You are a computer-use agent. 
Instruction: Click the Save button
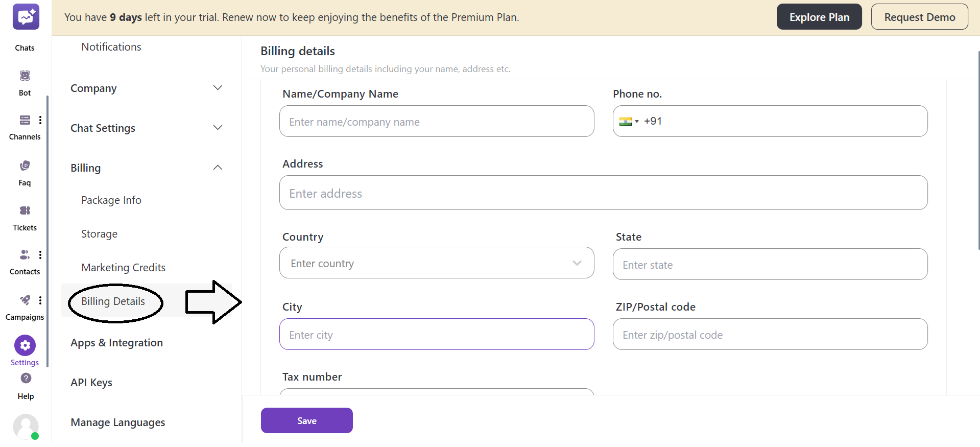(306, 420)
